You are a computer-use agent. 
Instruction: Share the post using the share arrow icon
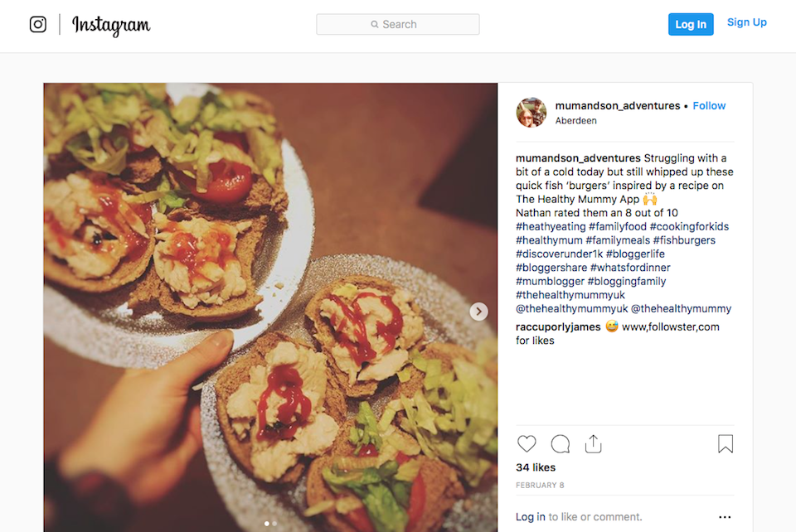point(593,443)
